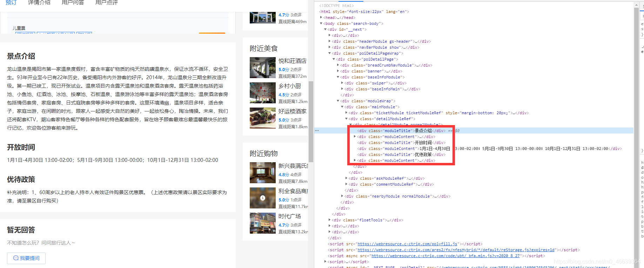
Task: Collapse the poiDetailPageWrap node
Action: point(329,53)
